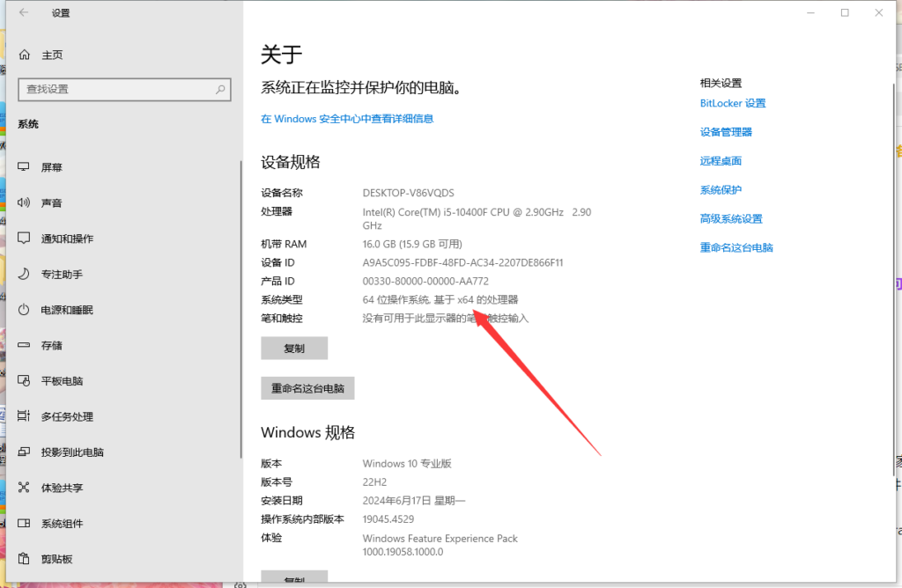Click the Find a setting (查找设置) search field
The height and width of the screenshot is (588, 902).
click(x=115, y=89)
